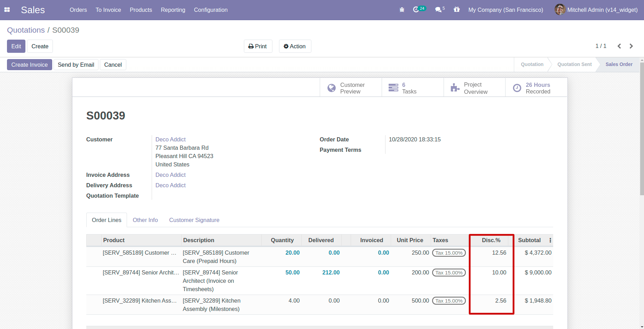Open the conversations chat icon with 5 badge

pyautogui.click(x=440, y=9)
